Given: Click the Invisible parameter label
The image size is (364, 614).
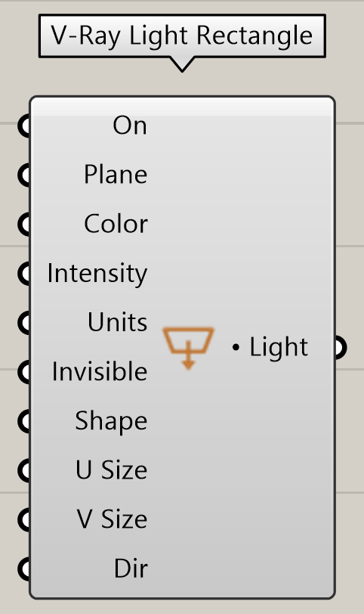Looking at the screenshot, I should click(100, 371).
